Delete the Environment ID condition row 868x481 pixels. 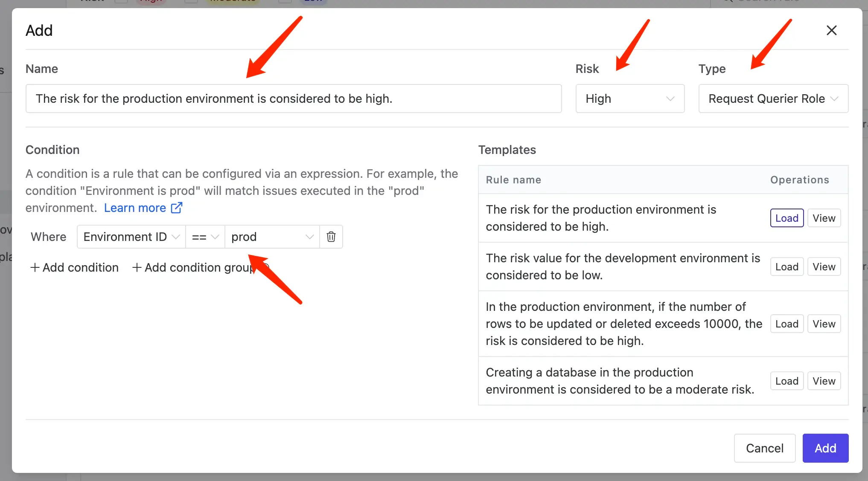331,237
